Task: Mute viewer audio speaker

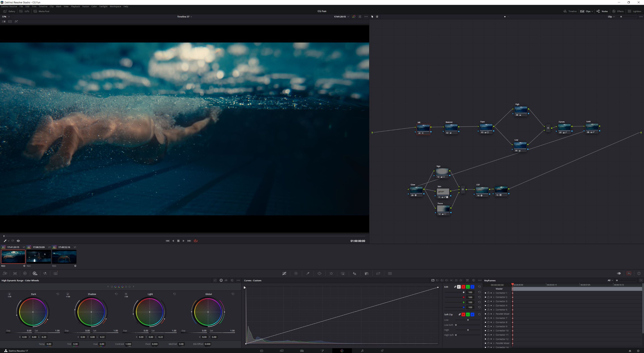Action: (18, 241)
